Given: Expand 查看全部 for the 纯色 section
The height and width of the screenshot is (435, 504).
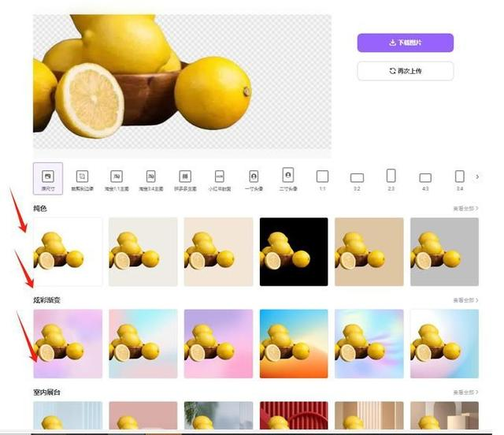Looking at the screenshot, I should 465,209.
